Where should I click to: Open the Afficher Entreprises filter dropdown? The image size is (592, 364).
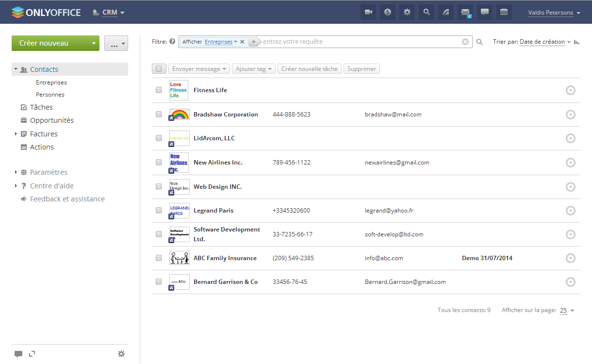221,42
